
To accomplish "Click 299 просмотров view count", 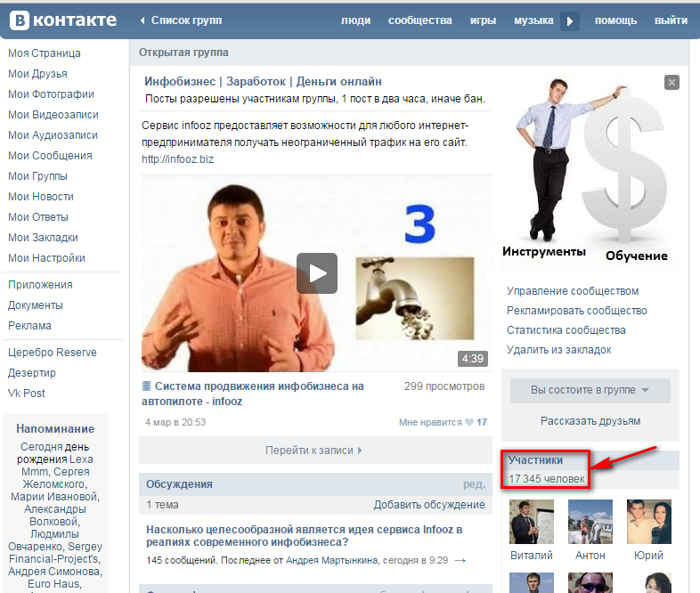I will pos(444,386).
